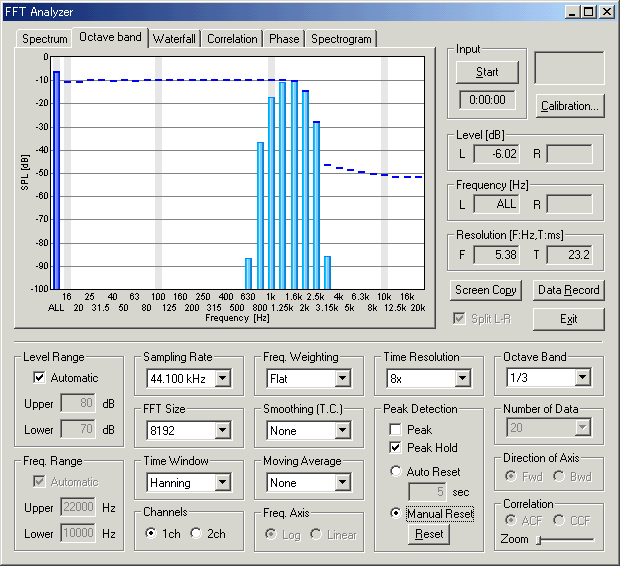Click the Frequency L value field
620x566 pixels.
497,204
